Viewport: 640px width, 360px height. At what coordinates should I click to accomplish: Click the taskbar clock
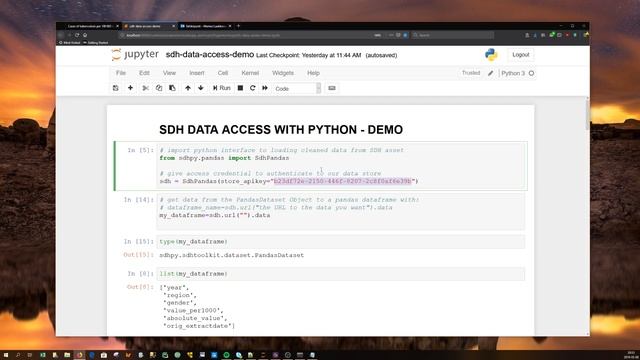(631, 355)
